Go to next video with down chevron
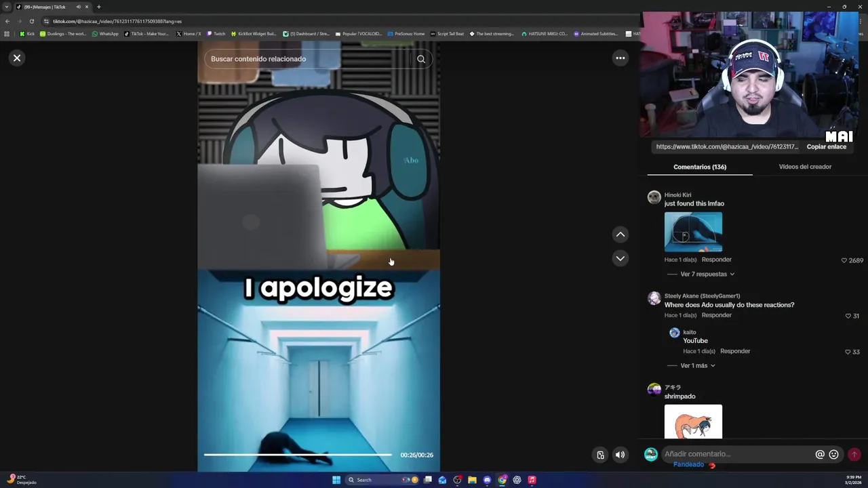868x488 pixels. click(620, 258)
